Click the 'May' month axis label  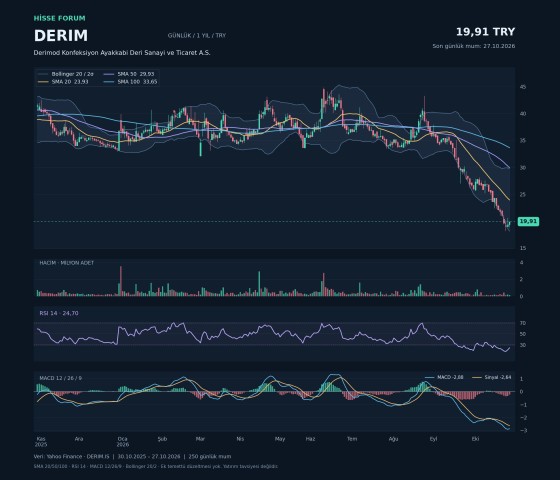pos(280,439)
